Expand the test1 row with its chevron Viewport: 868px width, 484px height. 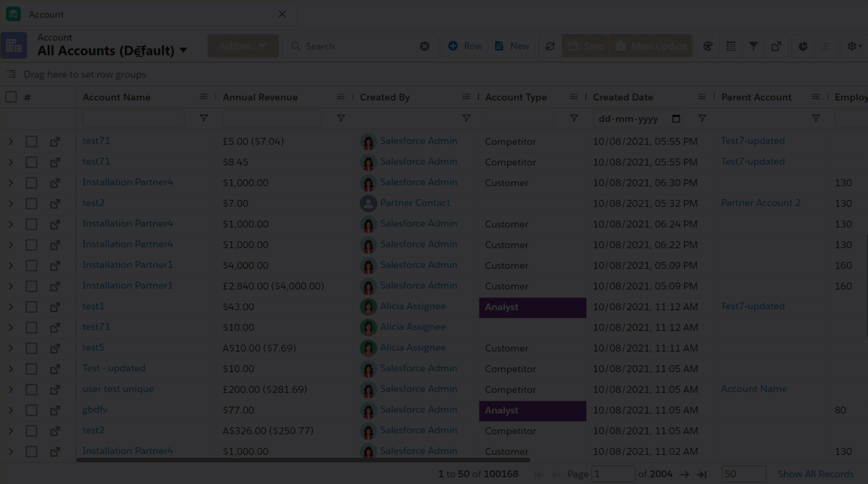(x=10, y=307)
